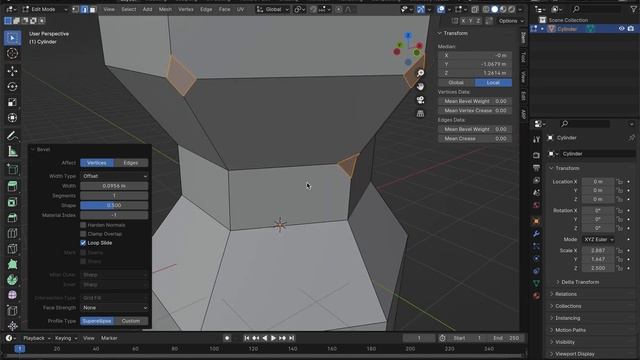Viewport: 640px width, 360px height.
Task: Enable Clamp Overlap checkbox
Action: tap(83, 234)
